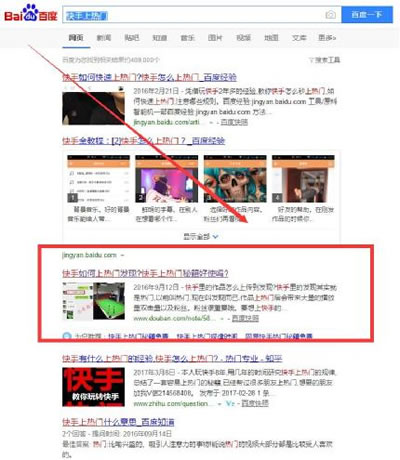Click the search query input field
Viewport: 400px width, 460px height.
pos(201,15)
